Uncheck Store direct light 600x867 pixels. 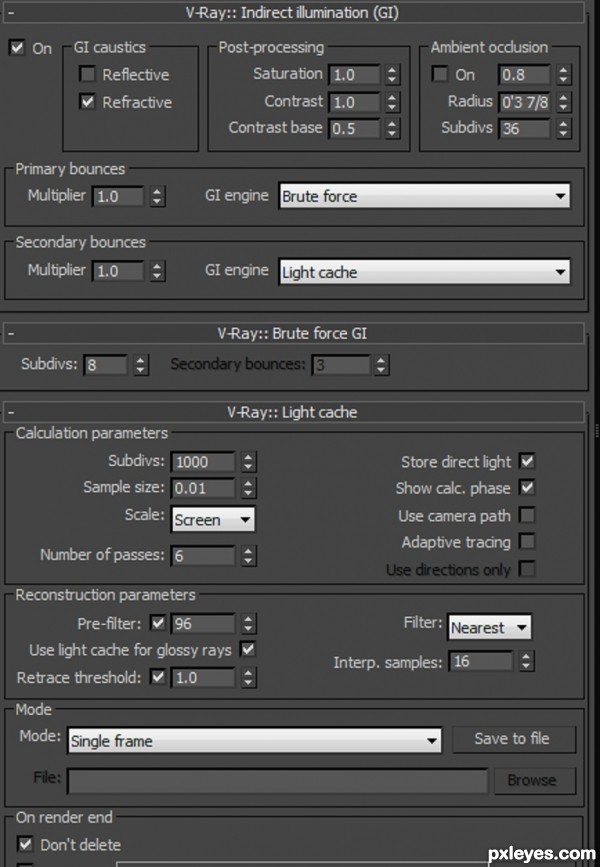(x=527, y=461)
